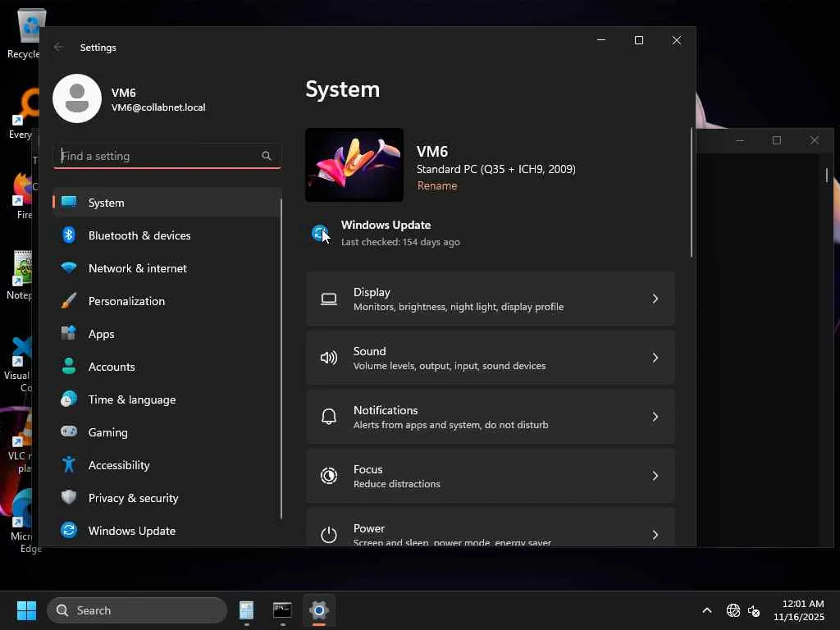Click the Power icon
This screenshot has width=840, height=630.
[329, 535]
